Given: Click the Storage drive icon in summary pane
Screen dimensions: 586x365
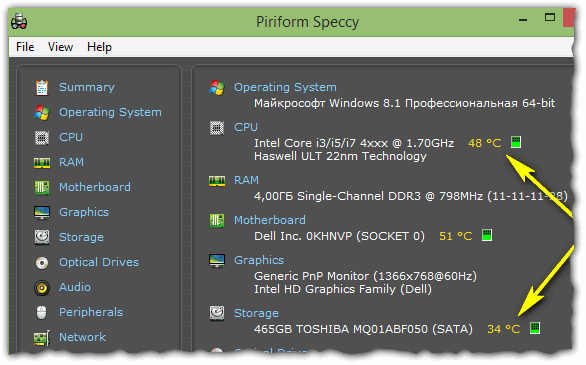Looking at the screenshot, I should click(x=217, y=313).
